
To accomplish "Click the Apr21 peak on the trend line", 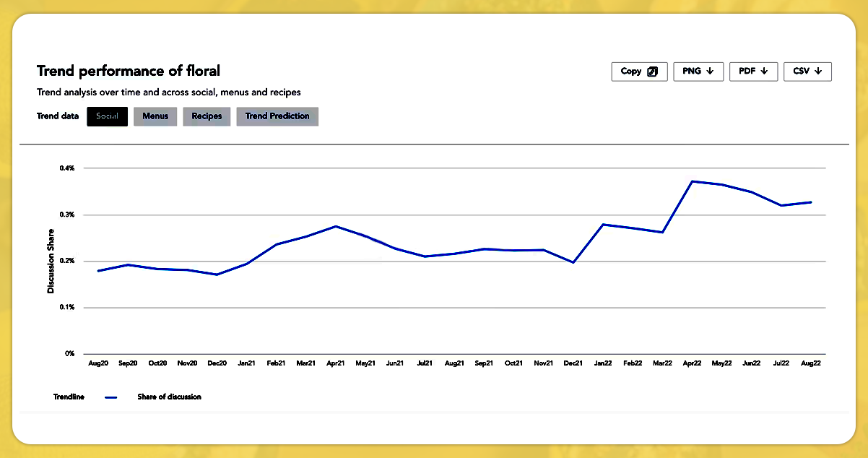I will click(336, 226).
